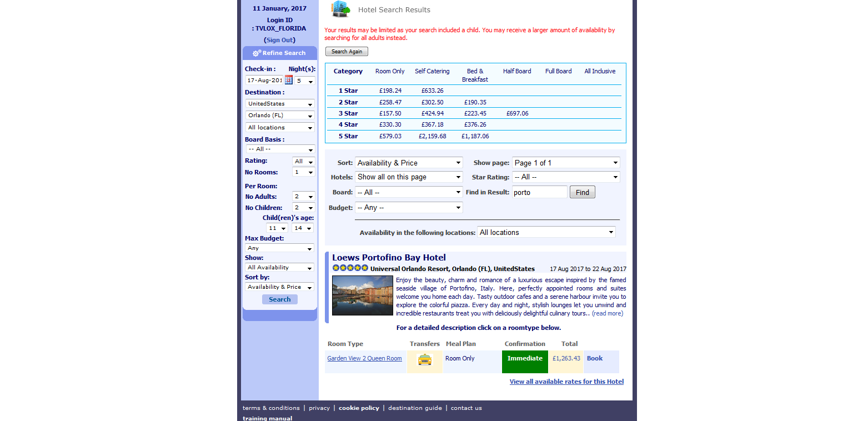The image size is (868, 421).
Task: Click the Search Again button
Action: pos(347,52)
